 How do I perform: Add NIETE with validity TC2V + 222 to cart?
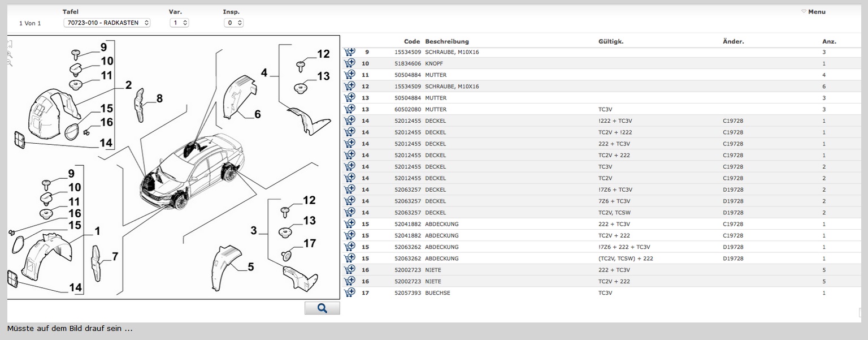[x=349, y=281]
